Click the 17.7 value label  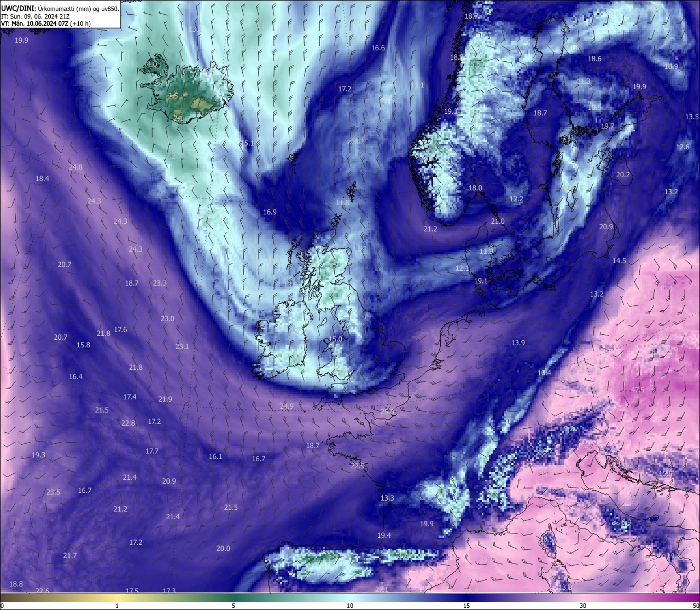[x=152, y=451]
